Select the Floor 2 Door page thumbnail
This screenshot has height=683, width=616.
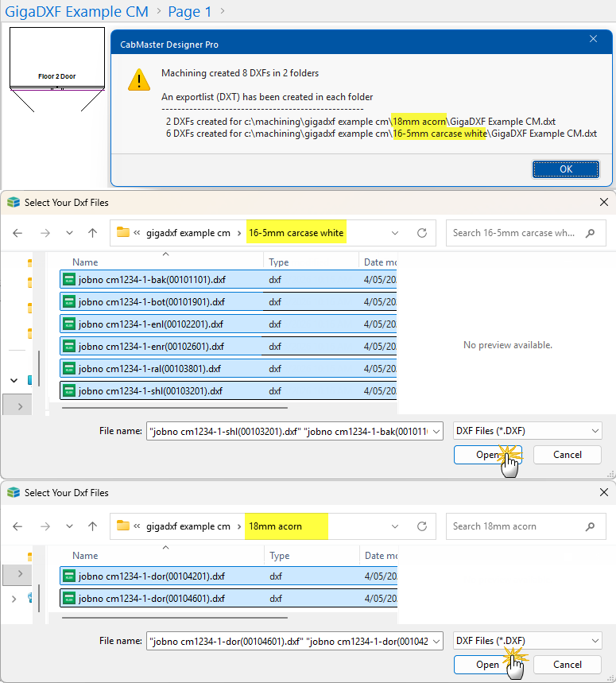(57, 70)
